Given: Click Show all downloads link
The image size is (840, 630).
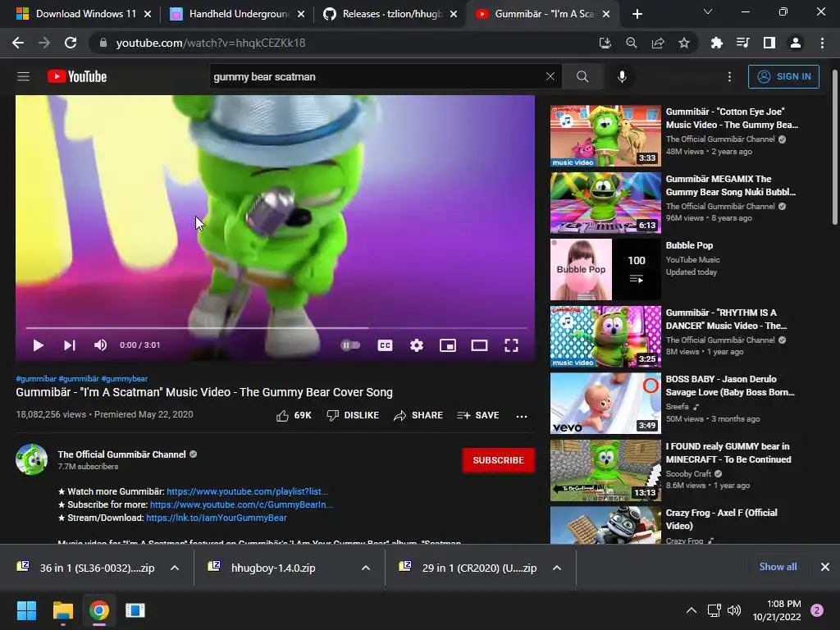Looking at the screenshot, I should click(x=778, y=567).
